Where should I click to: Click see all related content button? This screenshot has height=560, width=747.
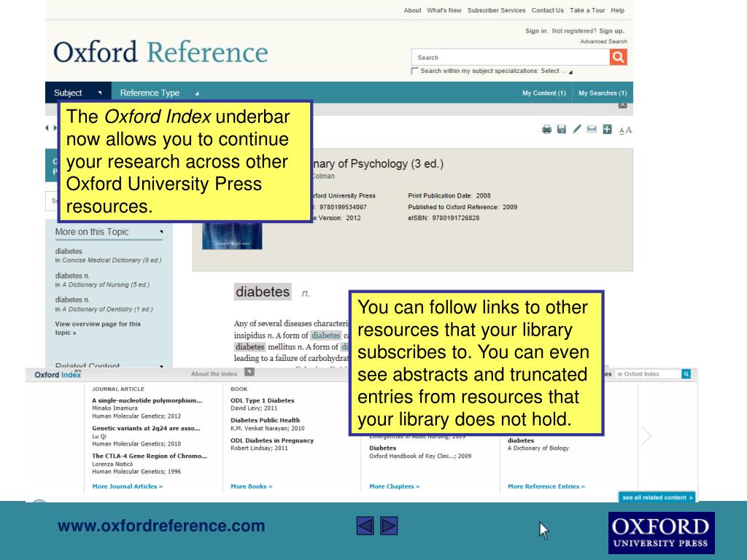657,497
